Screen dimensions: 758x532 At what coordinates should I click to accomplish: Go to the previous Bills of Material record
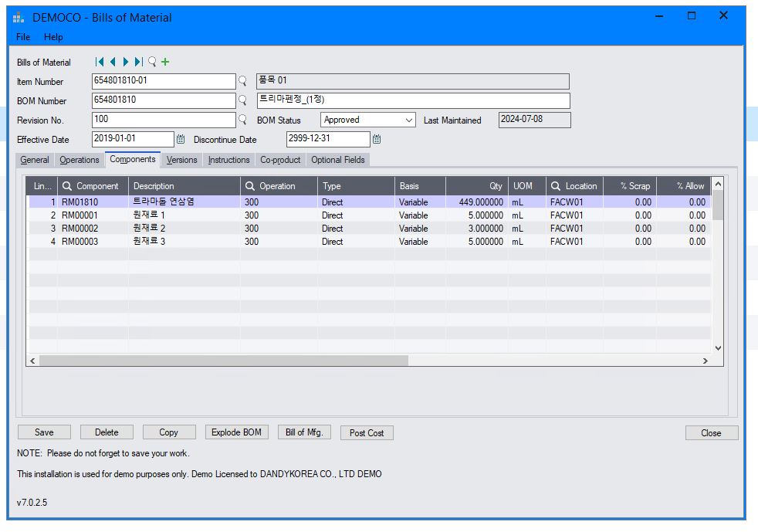click(x=113, y=62)
